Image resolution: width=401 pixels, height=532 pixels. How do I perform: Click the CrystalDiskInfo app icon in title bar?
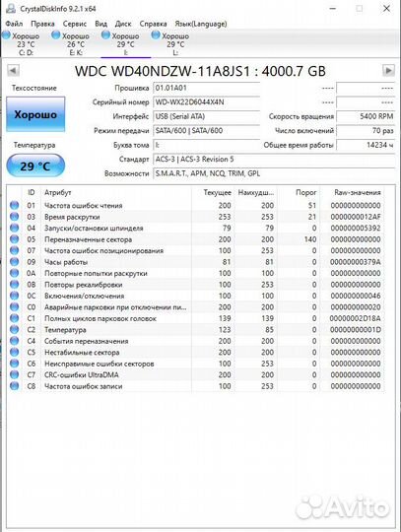pos(11,8)
